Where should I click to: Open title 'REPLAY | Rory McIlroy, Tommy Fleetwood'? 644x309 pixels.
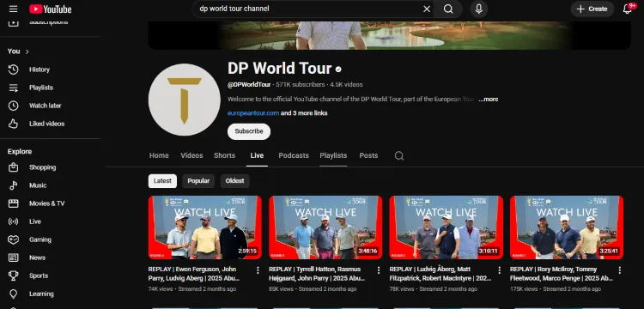pyautogui.click(x=562, y=274)
